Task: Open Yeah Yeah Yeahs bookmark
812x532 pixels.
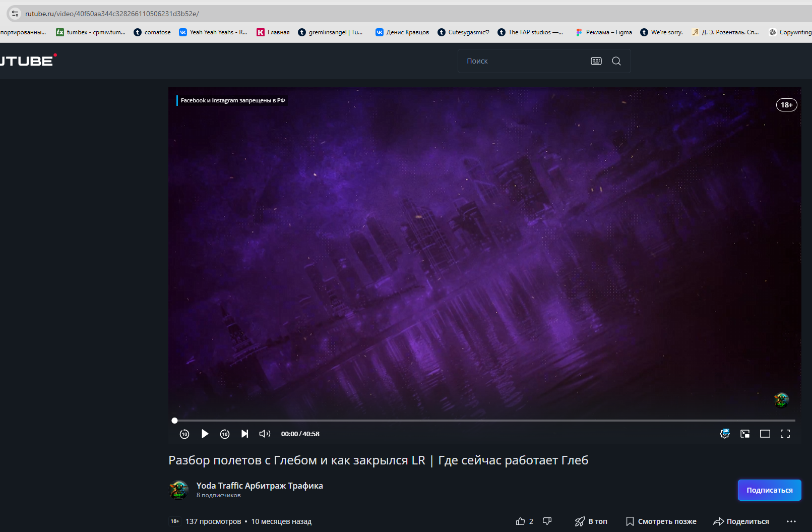Action: pyautogui.click(x=213, y=32)
